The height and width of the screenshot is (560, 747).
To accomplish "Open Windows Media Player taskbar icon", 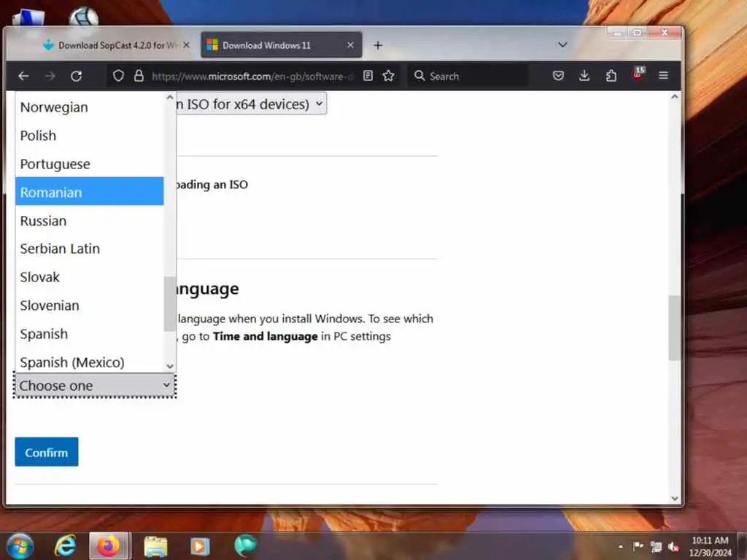I will click(x=200, y=546).
